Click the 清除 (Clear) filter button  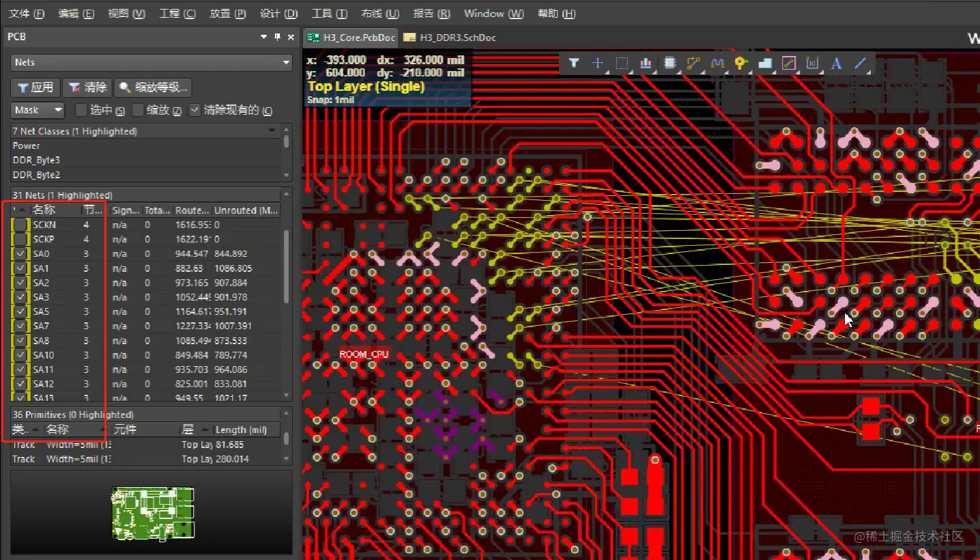coord(87,87)
